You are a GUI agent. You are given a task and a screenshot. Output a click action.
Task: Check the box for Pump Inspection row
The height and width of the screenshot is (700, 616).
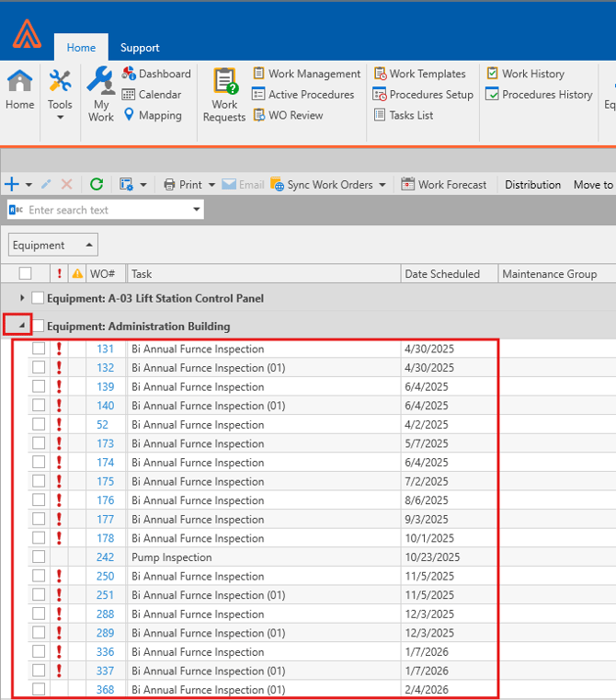[39, 557]
